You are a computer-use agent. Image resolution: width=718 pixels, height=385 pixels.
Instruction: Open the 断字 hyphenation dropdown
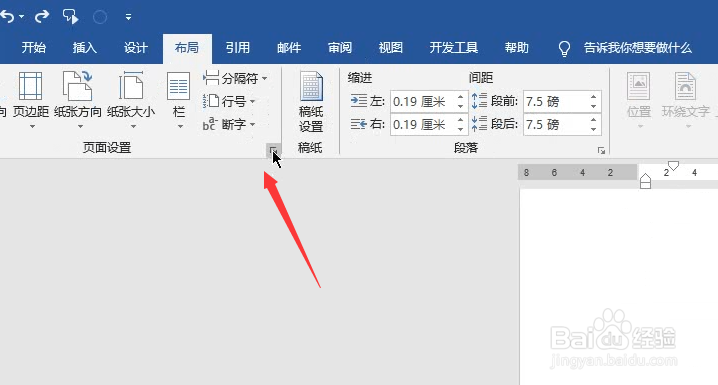229,124
